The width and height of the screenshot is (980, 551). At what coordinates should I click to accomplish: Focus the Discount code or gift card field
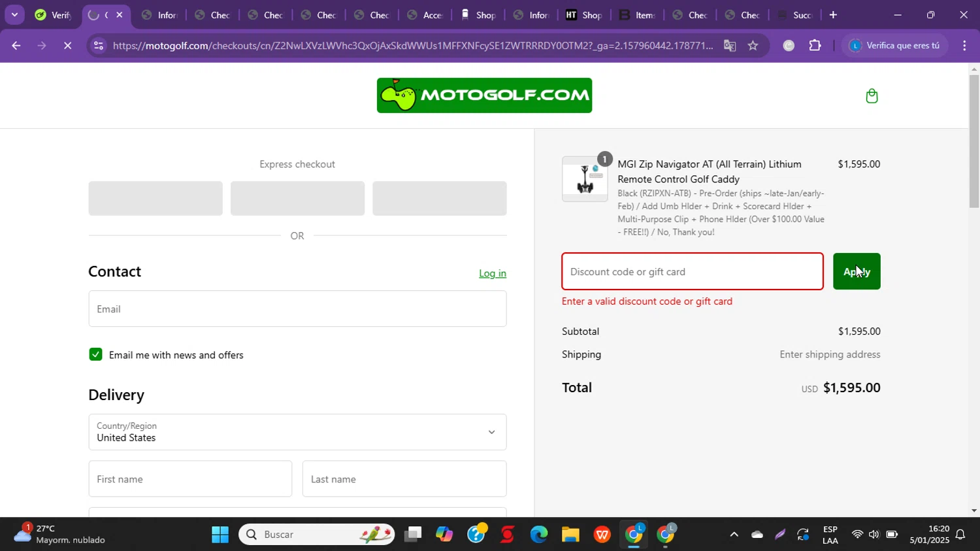693,271
